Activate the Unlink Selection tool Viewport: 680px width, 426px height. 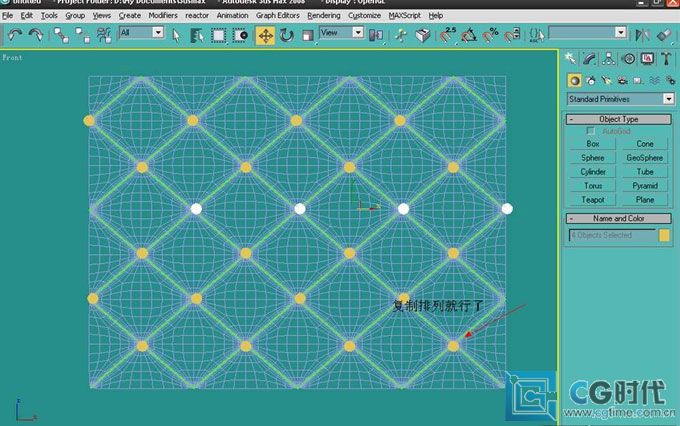pyautogui.click(x=82, y=35)
